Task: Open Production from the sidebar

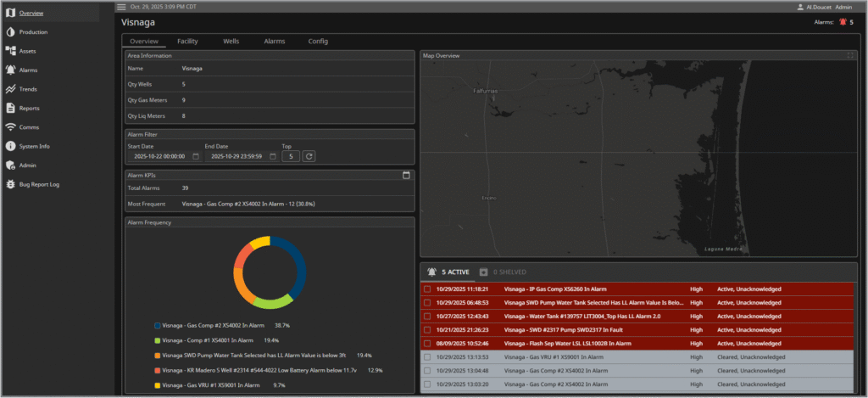Action: 33,32
